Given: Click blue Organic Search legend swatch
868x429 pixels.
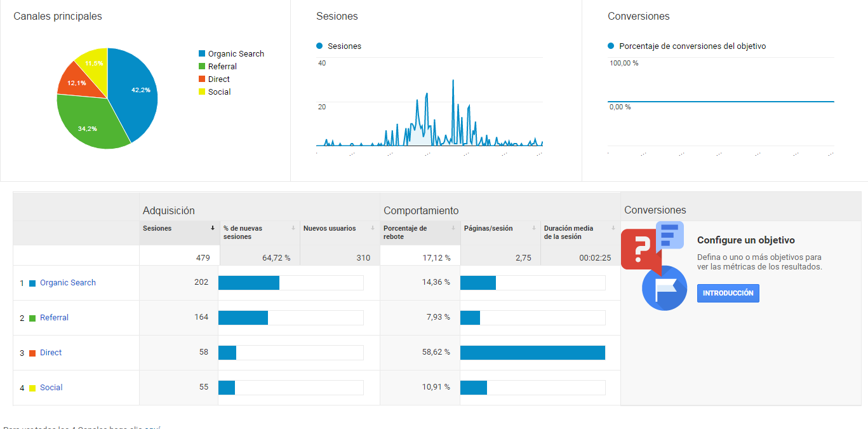Looking at the screenshot, I should tap(202, 54).
